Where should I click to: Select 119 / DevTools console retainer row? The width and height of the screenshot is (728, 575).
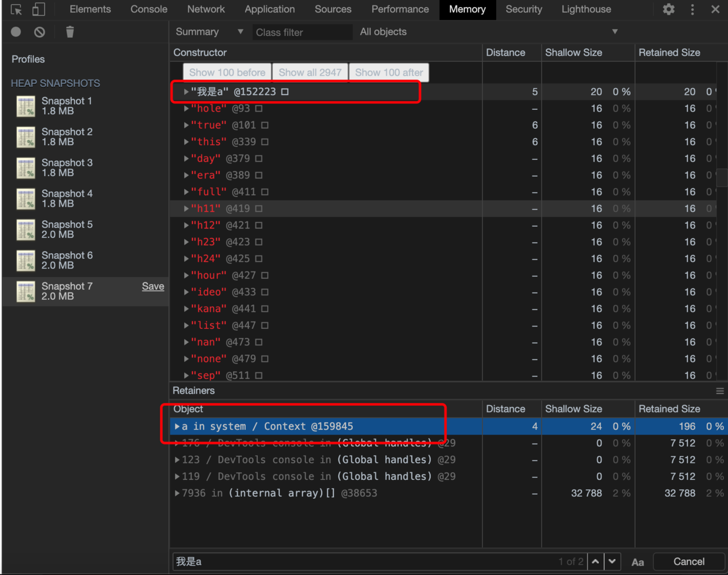pos(449,476)
